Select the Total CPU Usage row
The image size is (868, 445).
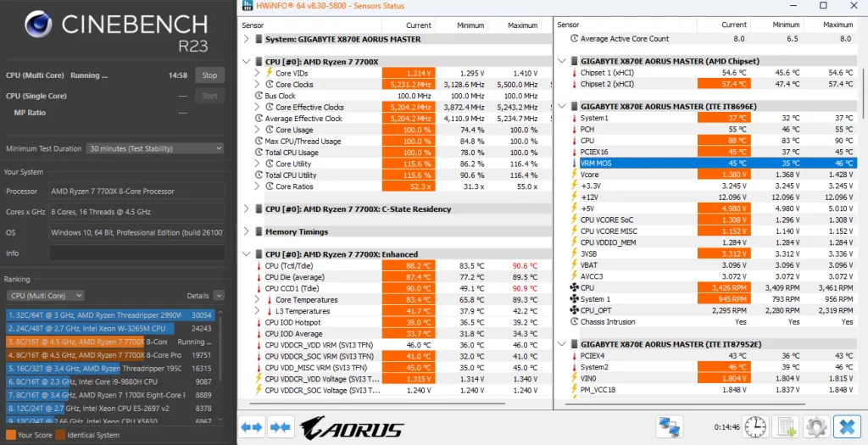click(396, 153)
